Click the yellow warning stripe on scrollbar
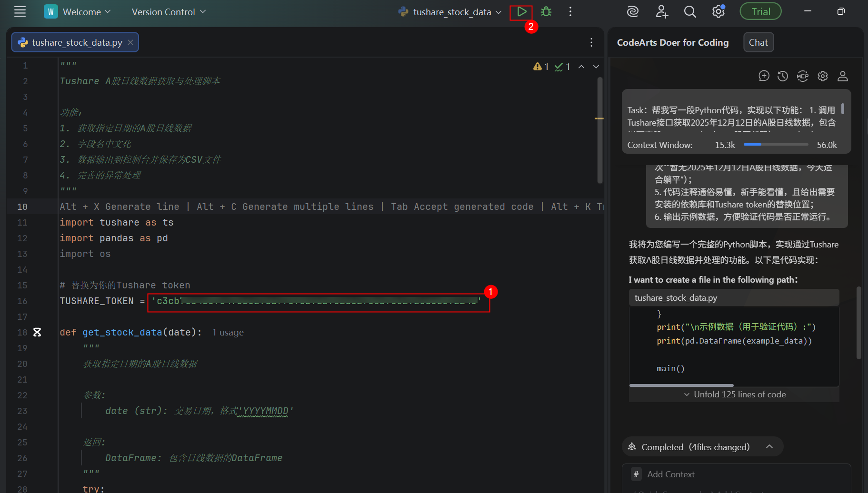The height and width of the screenshot is (493, 868). point(599,118)
